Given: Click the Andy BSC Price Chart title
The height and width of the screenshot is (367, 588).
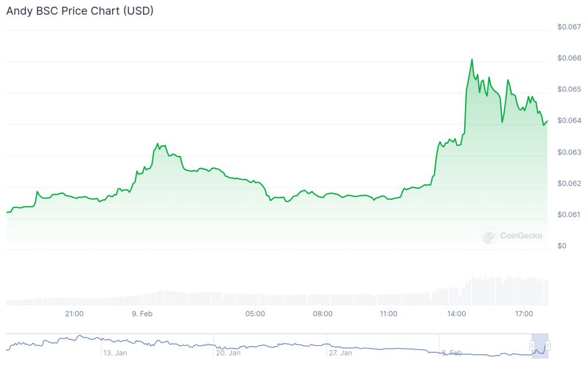Looking at the screenshot, I should point(80,11).
